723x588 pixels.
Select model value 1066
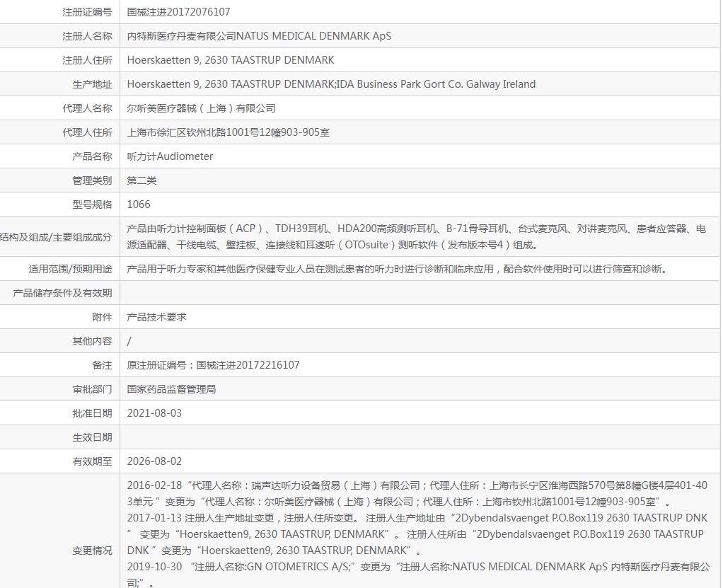(139, 204)
